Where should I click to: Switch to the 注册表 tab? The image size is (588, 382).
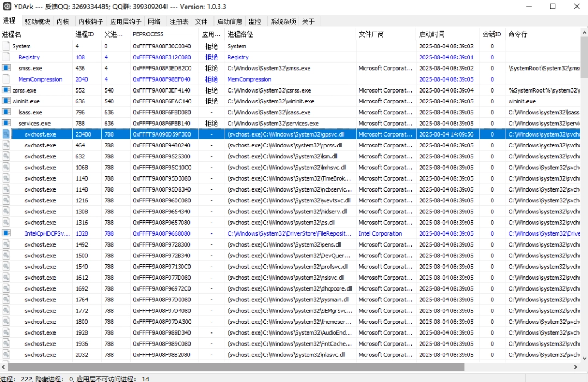179,22
